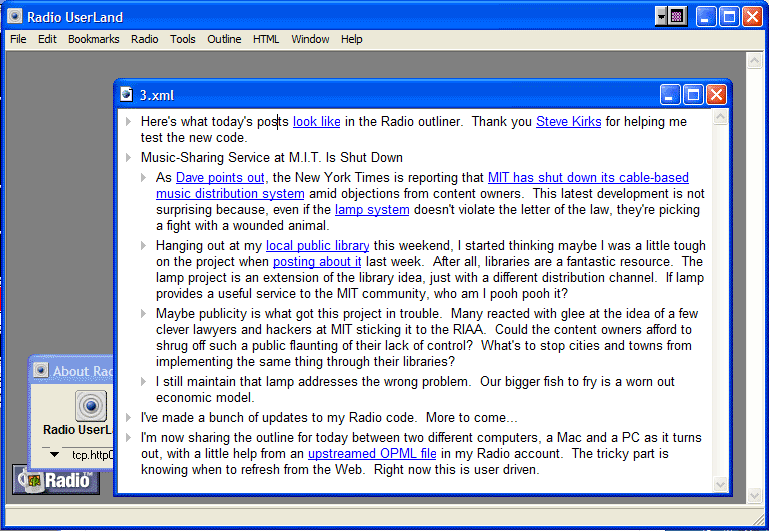Viewport: 769px width, 531px height.
Task: Open the Help menu
Action: coord(352,39)
